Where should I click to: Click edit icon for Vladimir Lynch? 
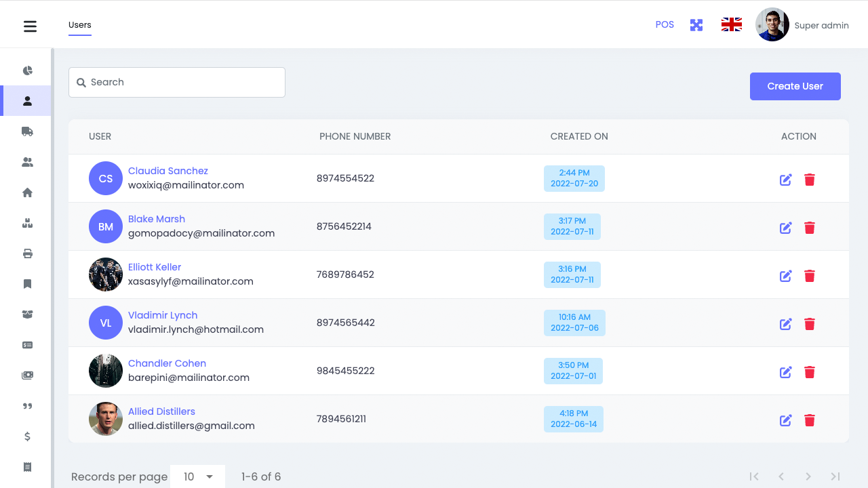pyautogui.click(x=785, y=324)
